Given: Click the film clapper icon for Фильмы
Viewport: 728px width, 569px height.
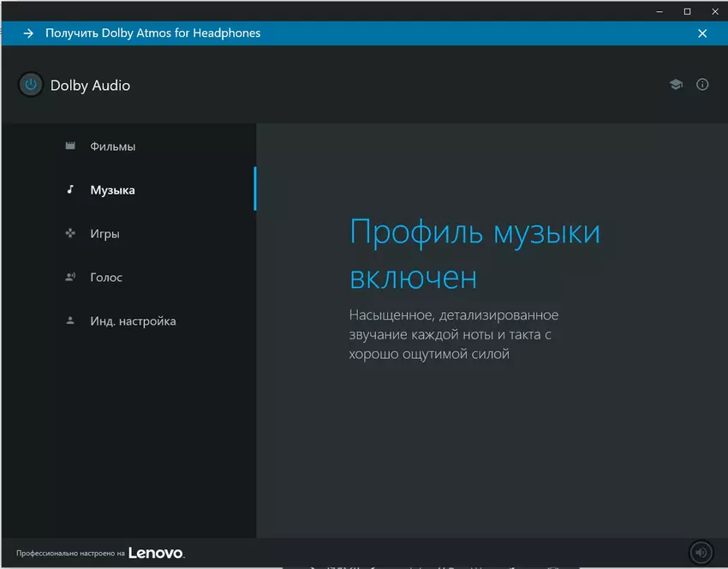Looking at the screenshot, I should click(x=70, y=146).
